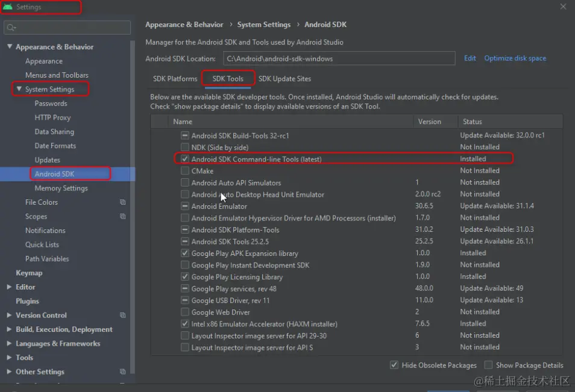The height and width of the screenshot is (392, 575).
Task: Click Appearance & Behavior breadcrumb
Action: coord(184,25)
